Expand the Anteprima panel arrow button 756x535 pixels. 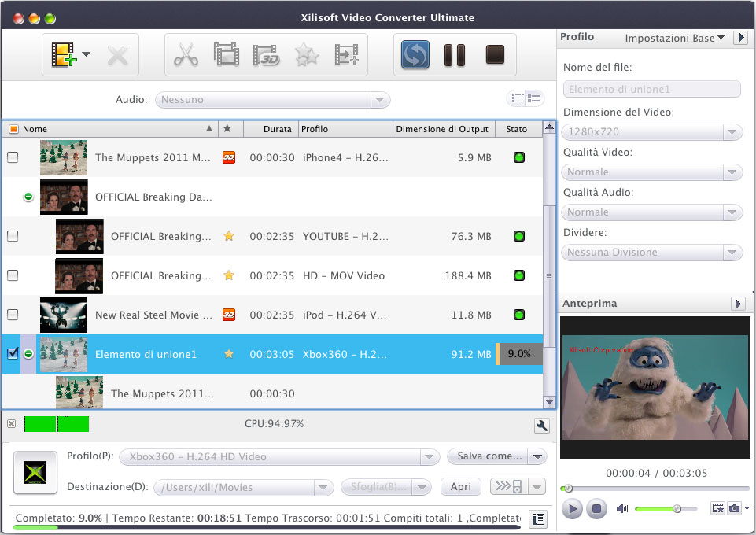(738, 304)
